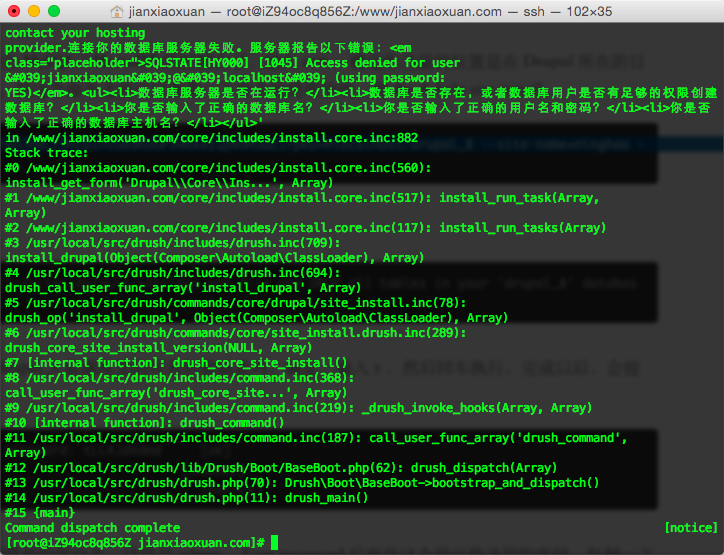724x555 pixels.
Task: Click stack frame #13 drush.php(70) bootstrap_and_dispatch line
Action: point(302,483)
